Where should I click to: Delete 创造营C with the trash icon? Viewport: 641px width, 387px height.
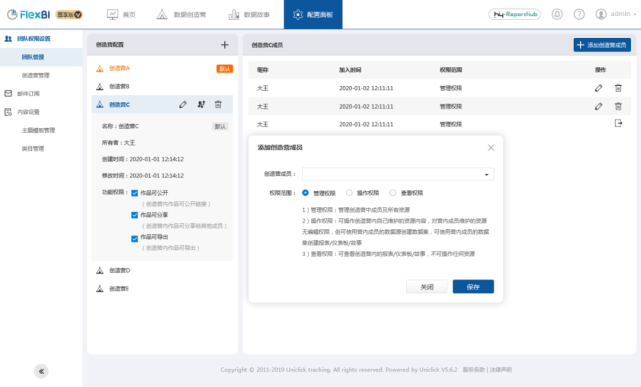pyautogui.click(x=218, y=105)
